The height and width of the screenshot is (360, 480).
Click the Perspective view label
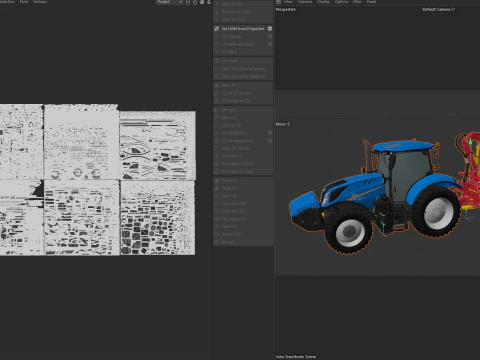tap(285, 9)
